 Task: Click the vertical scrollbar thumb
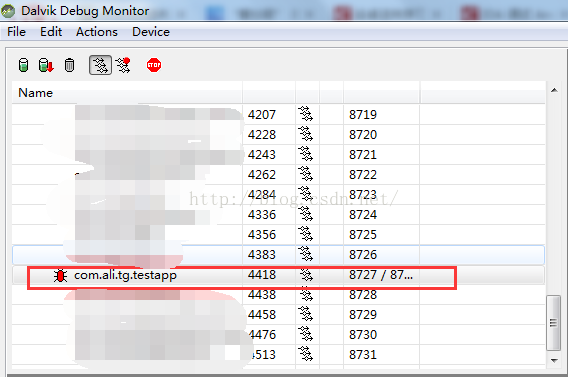pos(554,323)
